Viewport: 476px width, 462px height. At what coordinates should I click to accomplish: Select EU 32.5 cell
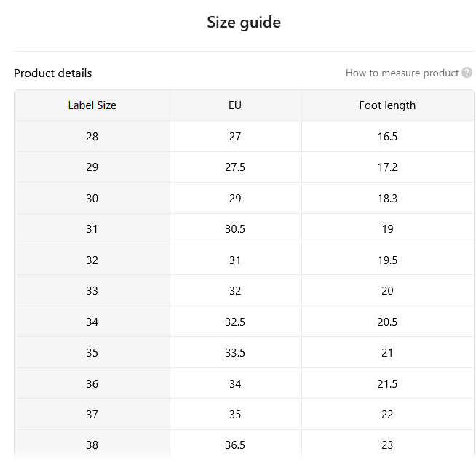(235, 322)
